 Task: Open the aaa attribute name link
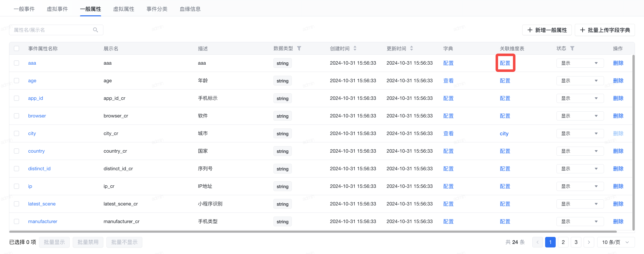pos(32,63)
